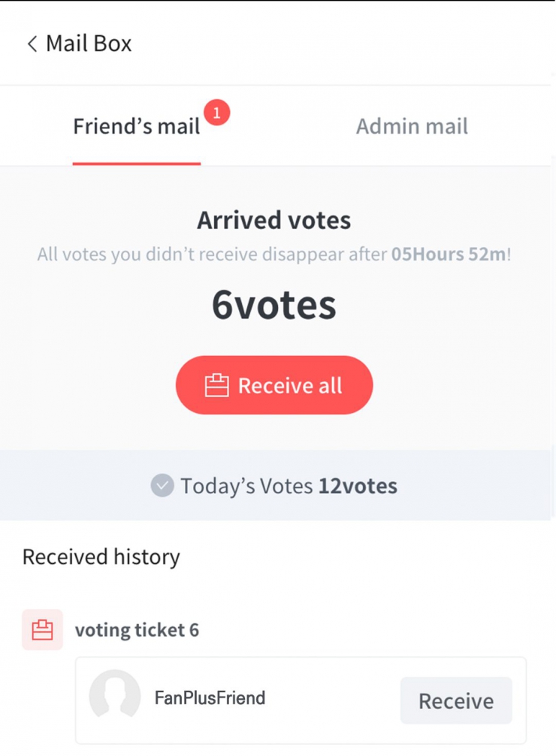Tap the Mail Box header title
The width and height of the screenshot is (556, 756).
(x=89, y=44)
